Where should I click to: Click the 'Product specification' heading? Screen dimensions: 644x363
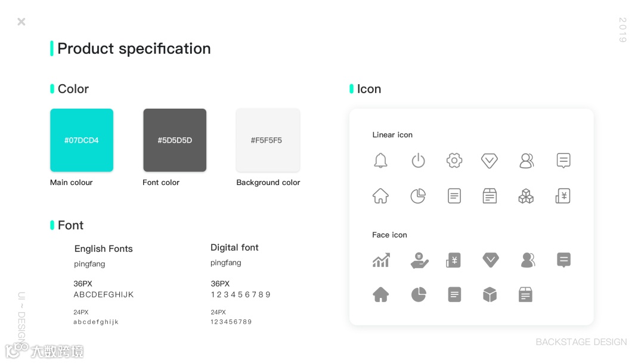coord(134,48)
